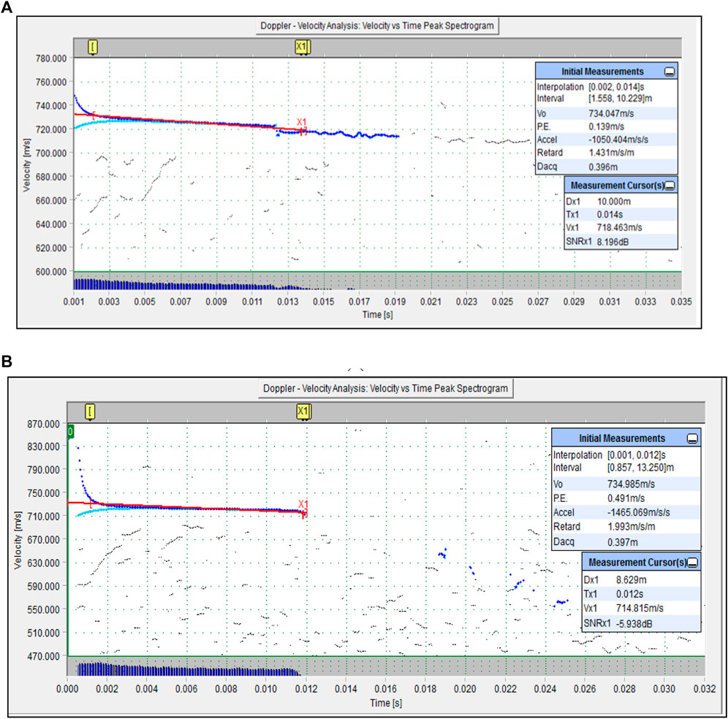
Task: Click SNRx1 value -5.938dB in chart B
Action: [x=634, y=624]
